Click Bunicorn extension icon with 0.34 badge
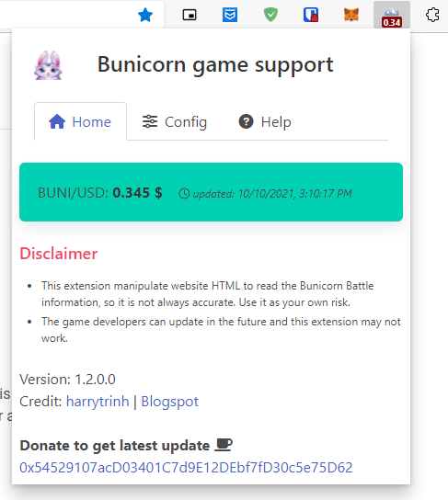 click(x=392, y=16)
